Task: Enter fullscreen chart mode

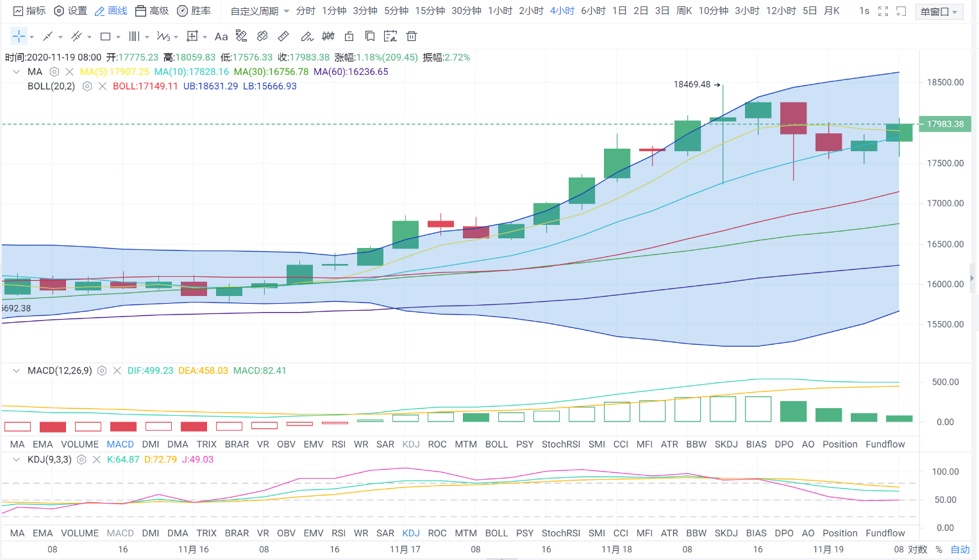Action: [x=883, y=11]
